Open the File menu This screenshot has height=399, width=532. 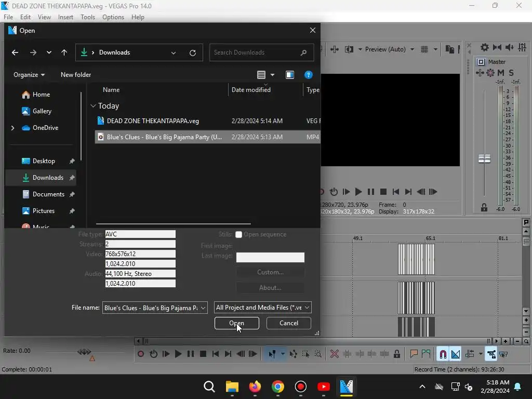[8, 17]
